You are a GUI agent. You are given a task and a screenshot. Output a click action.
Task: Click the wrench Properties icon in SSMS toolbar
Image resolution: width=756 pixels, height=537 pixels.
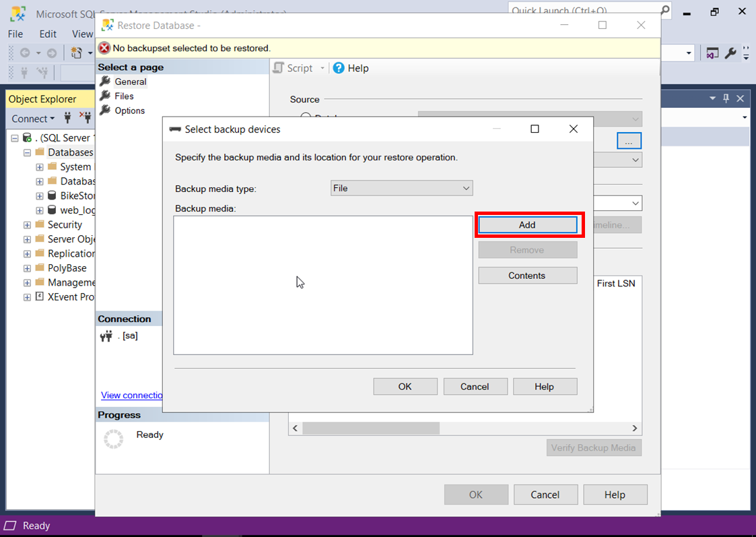[x=731, y=53]
